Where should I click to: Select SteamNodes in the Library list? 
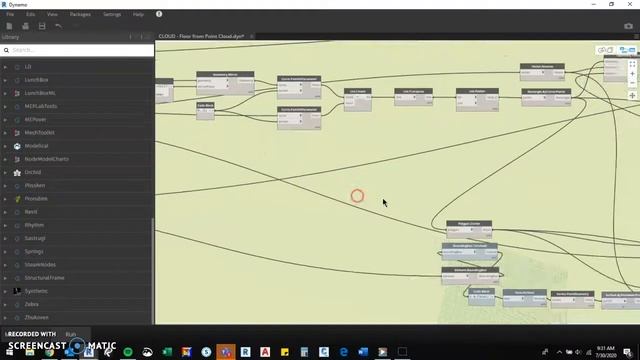click(40, 265)
